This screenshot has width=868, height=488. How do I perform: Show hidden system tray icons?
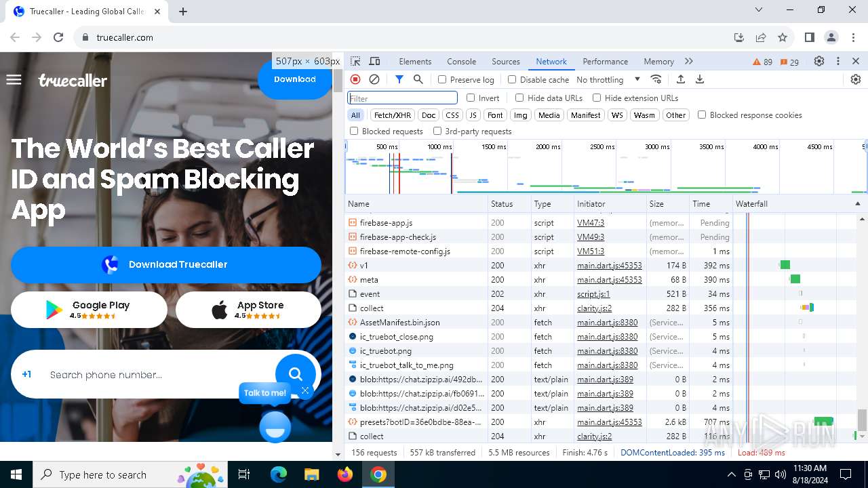click(731, 474)
